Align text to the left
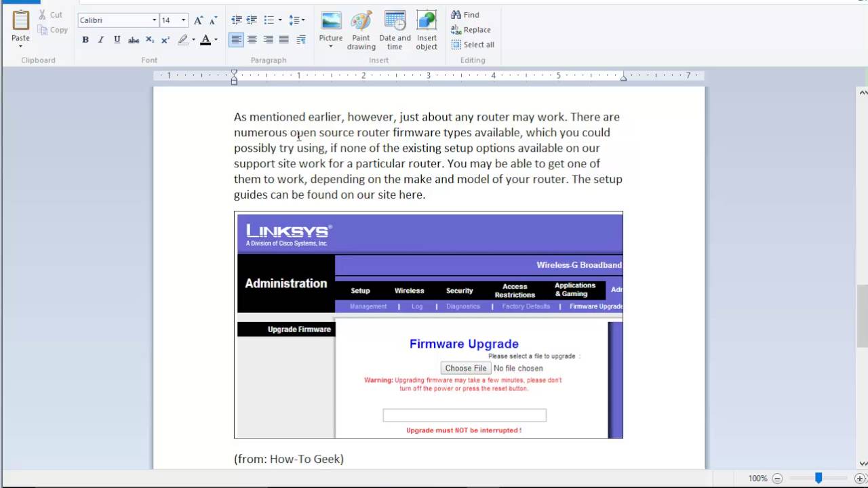The image size is (868, 488). pos(236,40)
